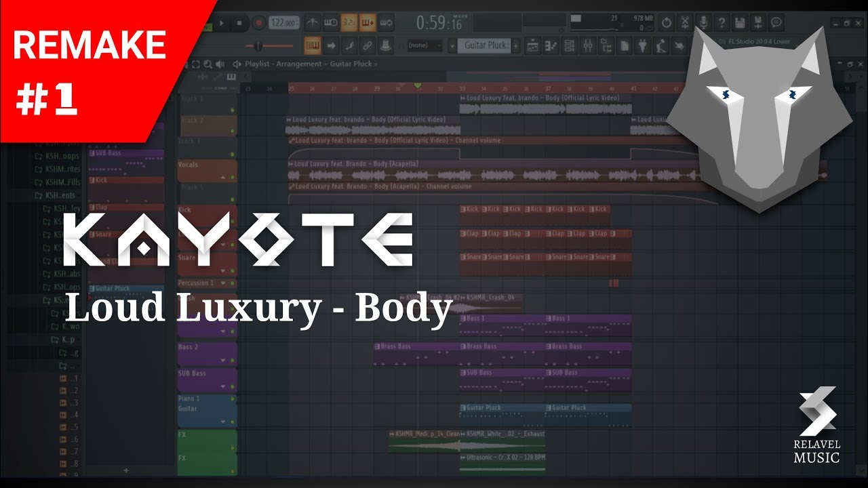Open the (none) snap dropdown
Image resolution: width=868 pixels, height=488 pixels.
pos(425,45)
